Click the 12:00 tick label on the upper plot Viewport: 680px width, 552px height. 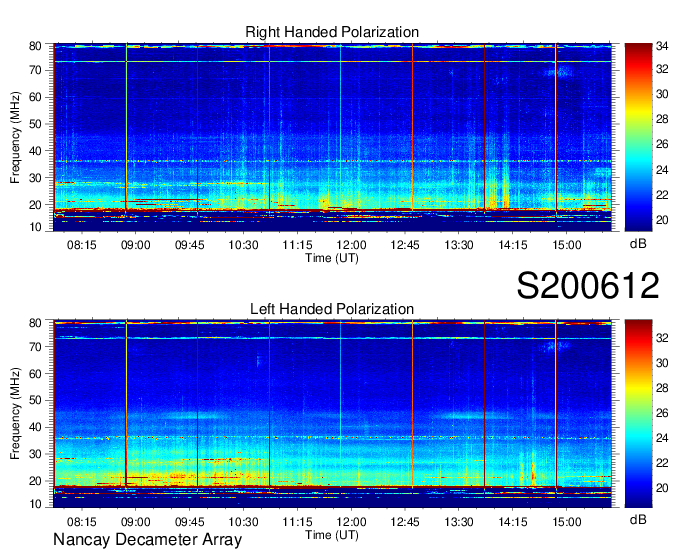[351, 245]
